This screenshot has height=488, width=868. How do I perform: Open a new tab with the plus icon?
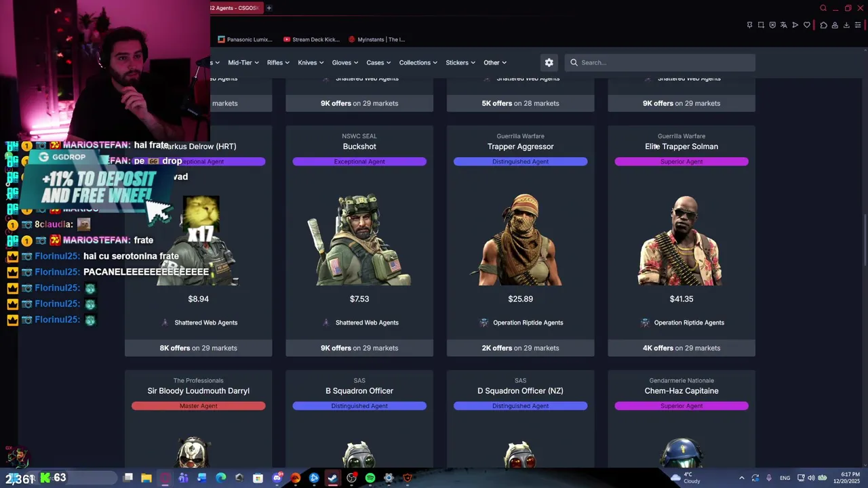[x=269, y=8]
